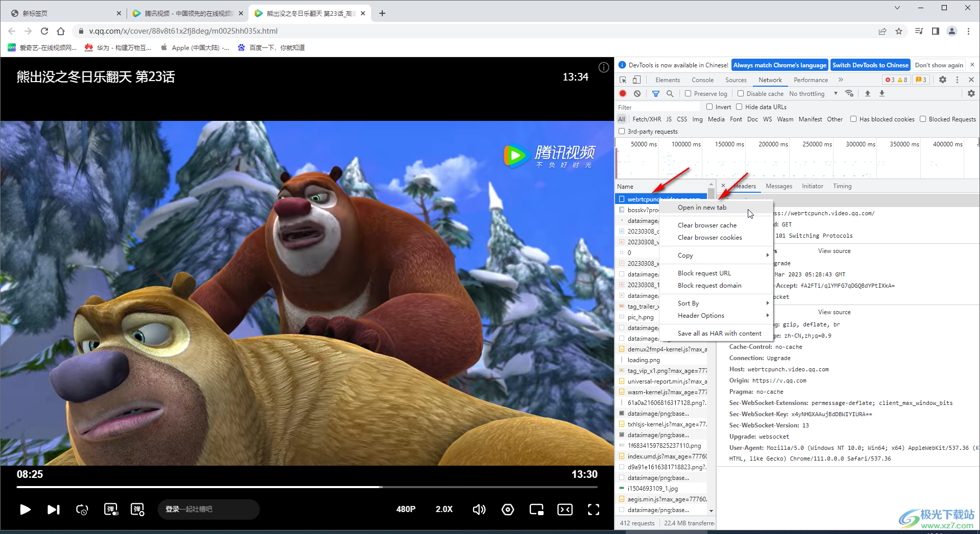Toggle device toolbar in DevTools
Screen dimensions: 980x534
pos(636,80)
